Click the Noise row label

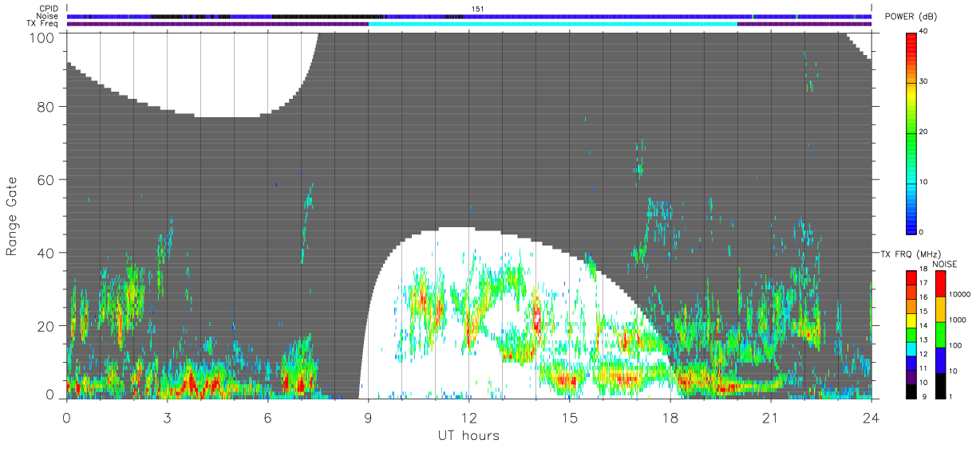tap(49, 16)
